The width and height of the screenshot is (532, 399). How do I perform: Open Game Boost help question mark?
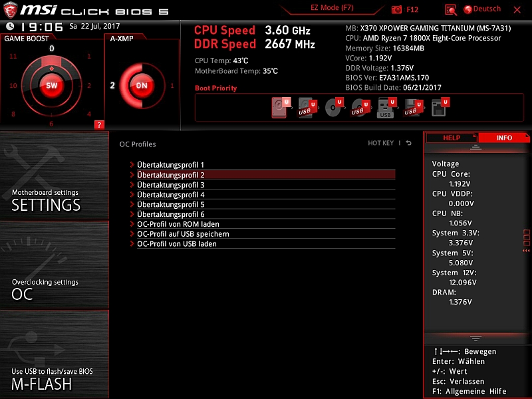tap(99, 125)
